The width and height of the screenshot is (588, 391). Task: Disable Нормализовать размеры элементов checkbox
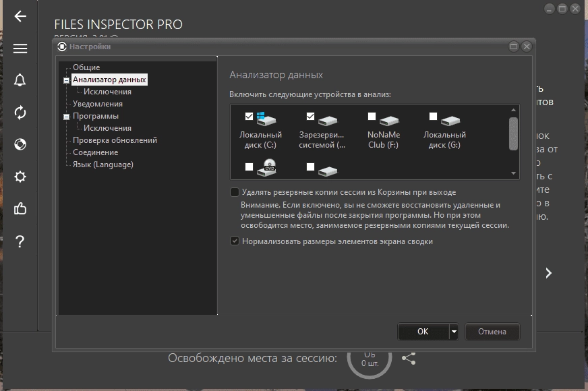235,241
